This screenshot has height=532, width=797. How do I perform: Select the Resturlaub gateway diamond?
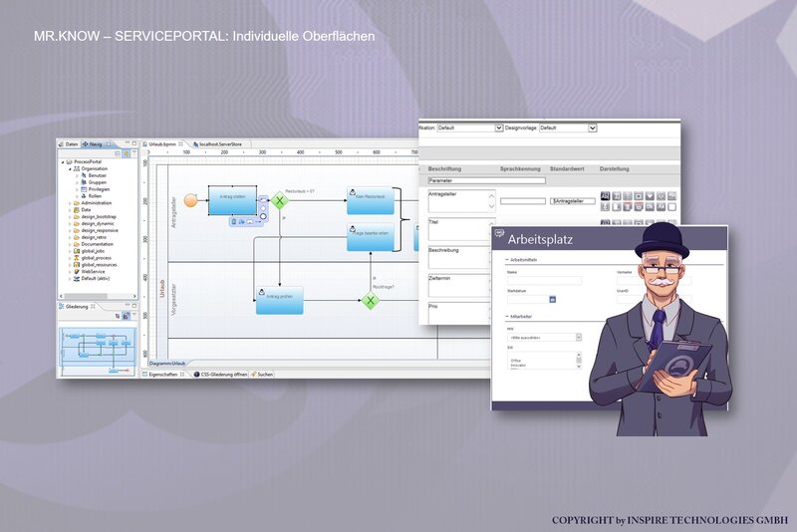coord(279,200)
